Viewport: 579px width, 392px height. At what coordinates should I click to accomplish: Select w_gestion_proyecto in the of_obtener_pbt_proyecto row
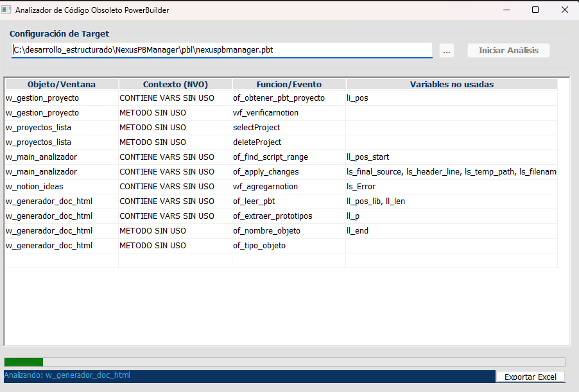[x=62, y=98]
